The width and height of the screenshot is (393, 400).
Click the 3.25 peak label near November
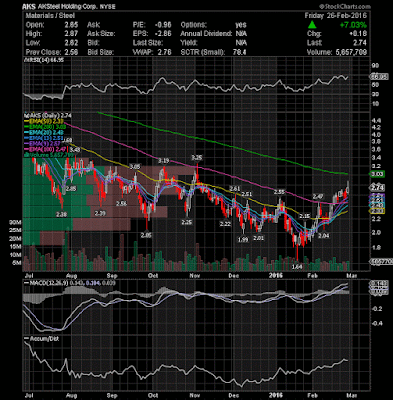point(197,157)
